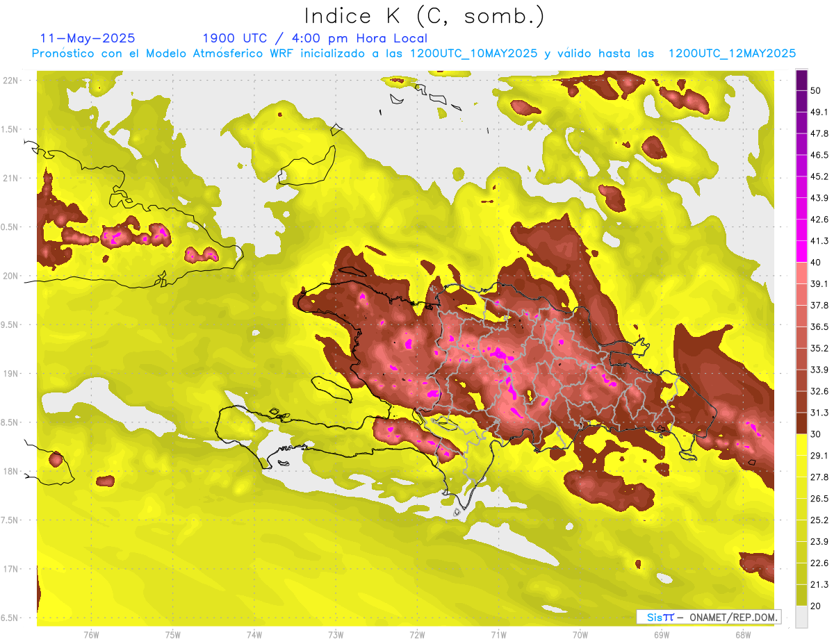Click the '76W' longitude axis label
This screenshot has height=644, width=834.
[x=91, y=635]
